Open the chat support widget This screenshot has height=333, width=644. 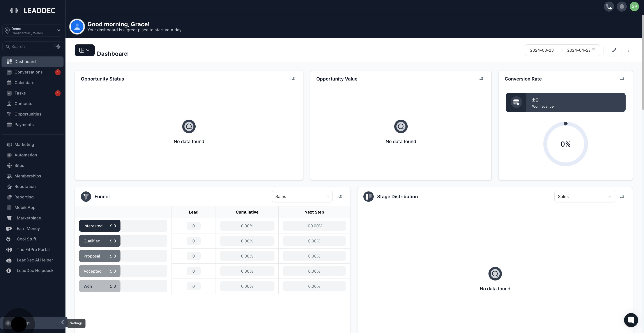pos(631,320)
